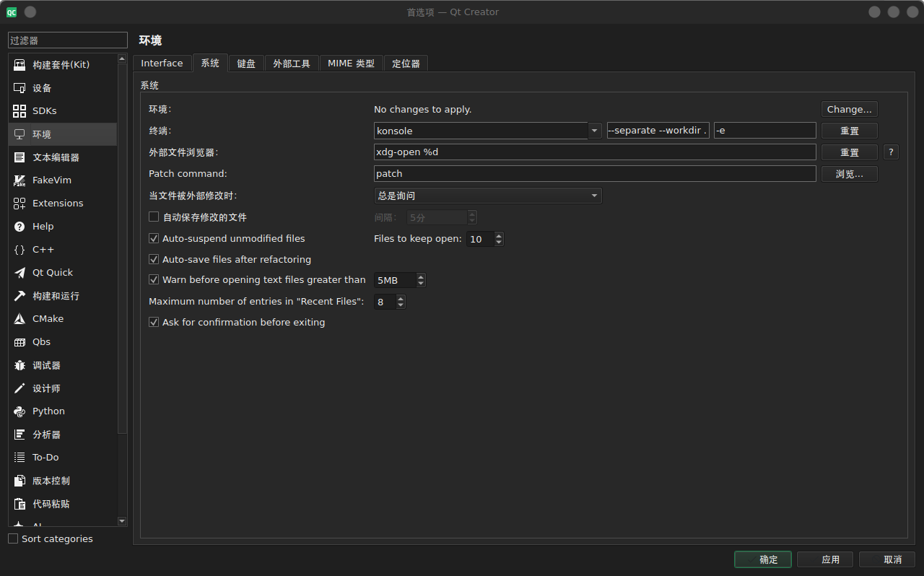This screenshot has width=924, height=576.
Task: Toggle Auto-save files after refactoring
Action: (154, 259)
